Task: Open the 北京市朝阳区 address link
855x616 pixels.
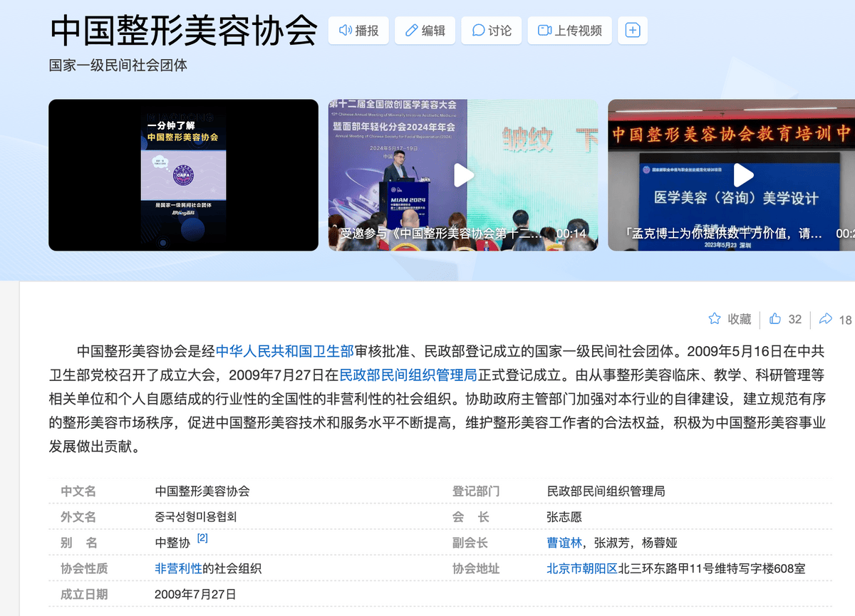Action: coord(582,568)
